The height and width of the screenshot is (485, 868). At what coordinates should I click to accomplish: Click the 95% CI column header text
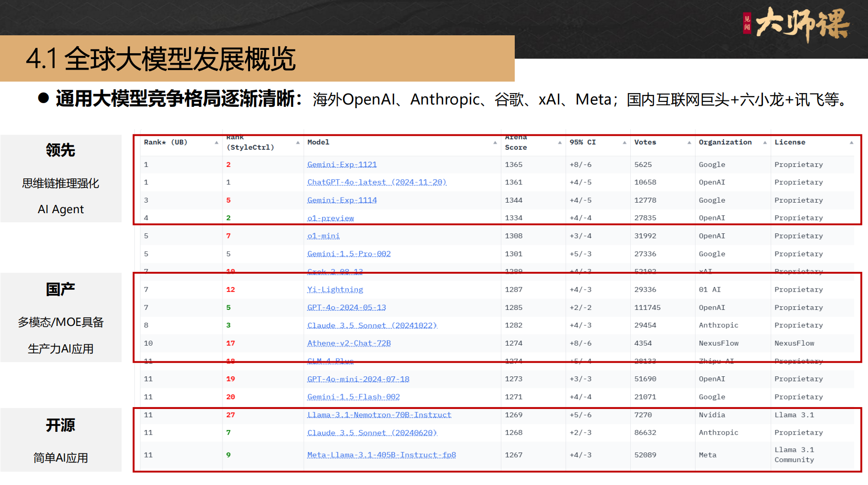pos(583,143)
